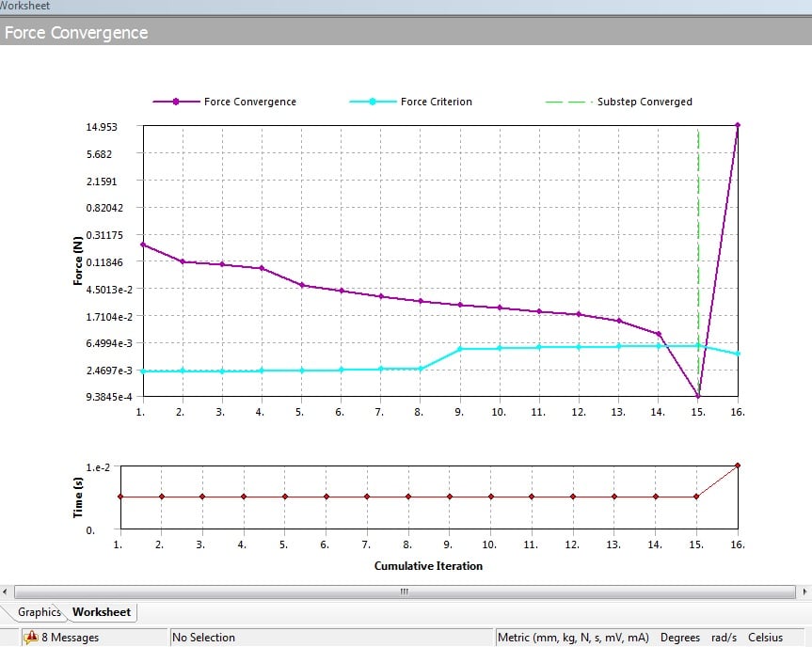Click the Force Convergence point at iteration 15
Viewport: 812px width, 647px height.
pos(698,397)
